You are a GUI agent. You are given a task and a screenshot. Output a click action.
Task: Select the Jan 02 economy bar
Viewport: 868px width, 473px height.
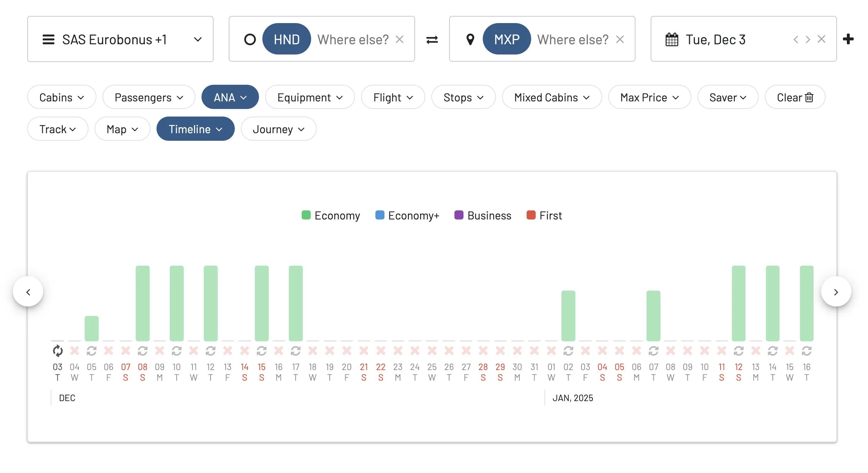(x=568, y=316)
